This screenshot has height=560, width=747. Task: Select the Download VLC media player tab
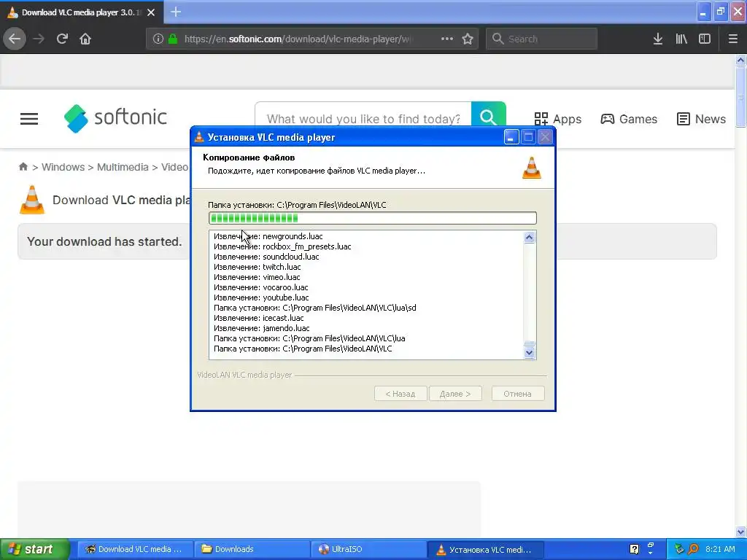pos(81,12)
